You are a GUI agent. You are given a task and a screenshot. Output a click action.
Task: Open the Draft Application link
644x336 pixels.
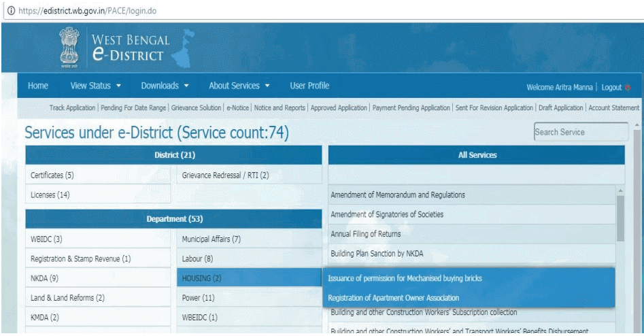click(x=560, y=107)
